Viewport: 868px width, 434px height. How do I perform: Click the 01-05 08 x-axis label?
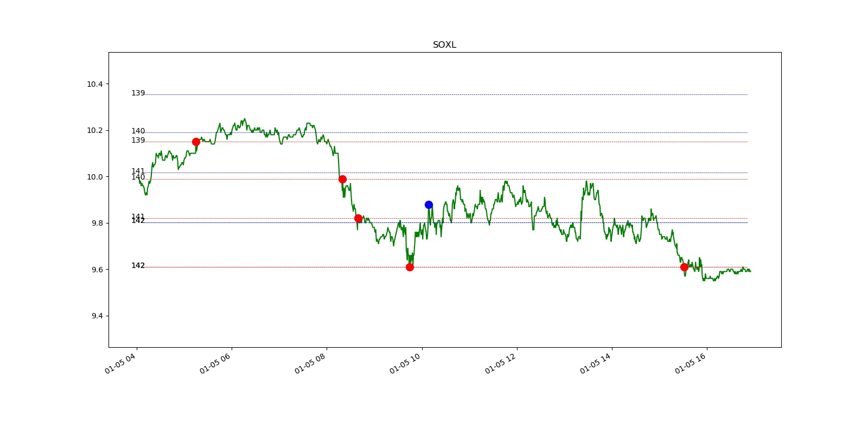pyautogui.click(x=310, y=362)
